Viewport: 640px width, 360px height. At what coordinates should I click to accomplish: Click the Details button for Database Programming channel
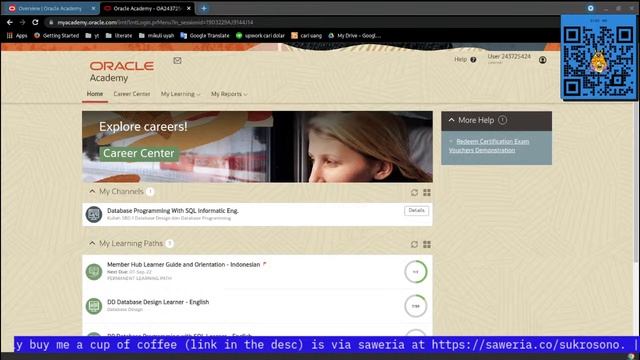(416, 210)
